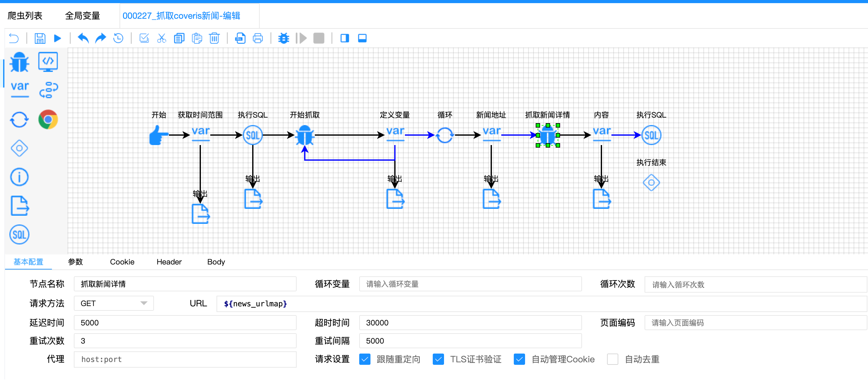The image size is (868, 382).
Task: Select the crawler node tool in sidebar
Action: coord(19,62)
